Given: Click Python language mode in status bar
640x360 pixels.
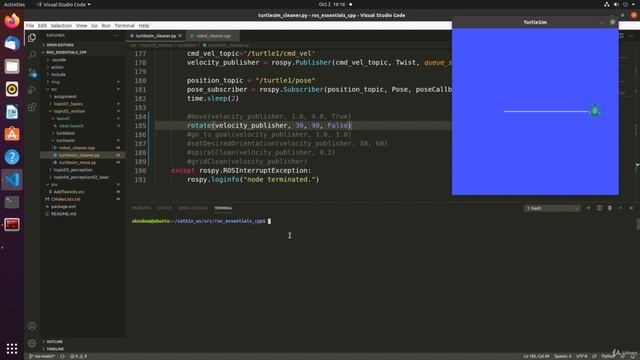Looking at the screenshot, I should pyautogui.click(x=608, y=356).
